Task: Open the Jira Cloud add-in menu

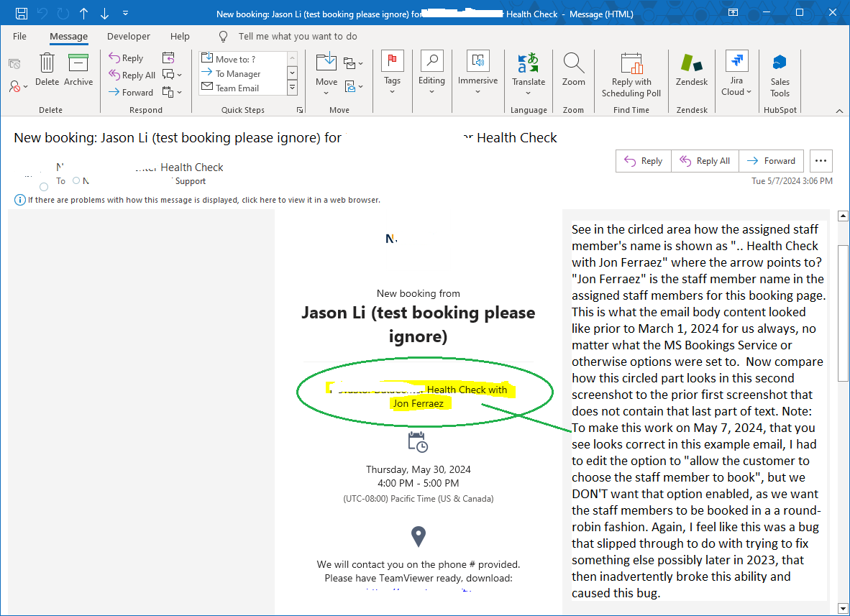Action: [736, 74]
